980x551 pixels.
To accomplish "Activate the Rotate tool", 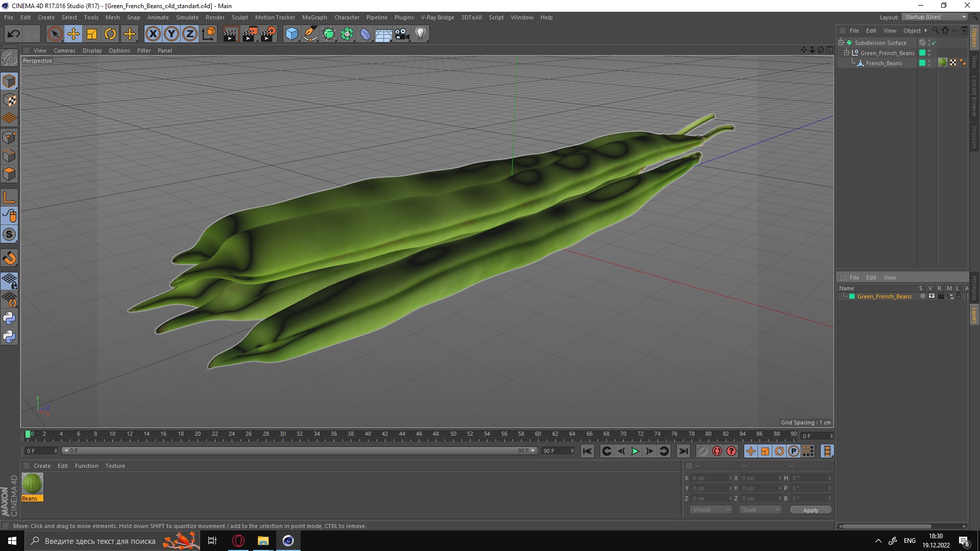I will coord(110,34).
